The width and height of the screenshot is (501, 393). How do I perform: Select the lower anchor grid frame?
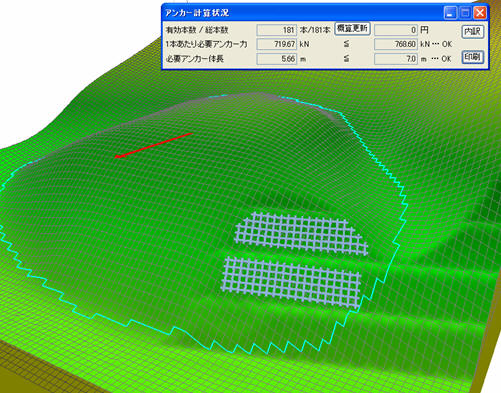[x=292, y=282]
